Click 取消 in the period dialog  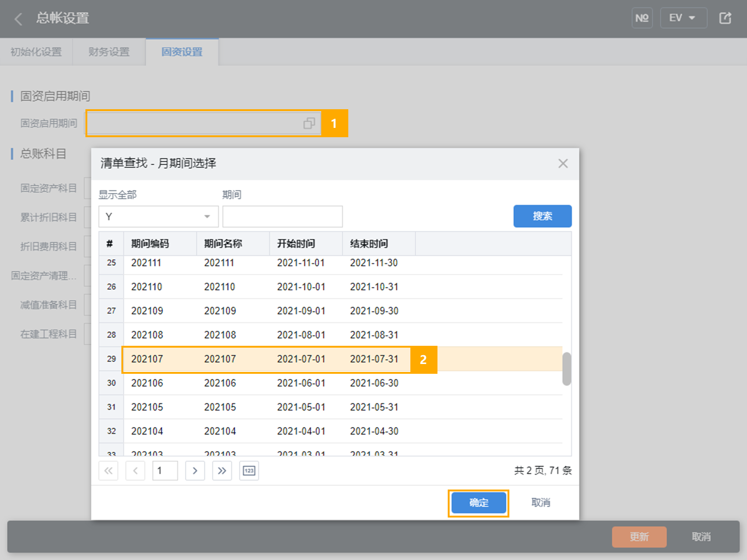541,503
